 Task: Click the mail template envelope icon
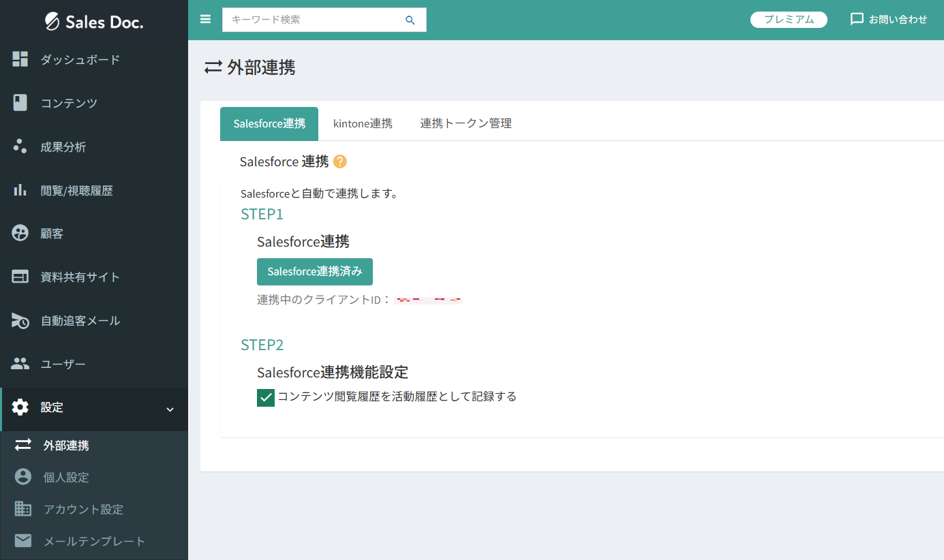pyautogui.click(x=23, y=541)
